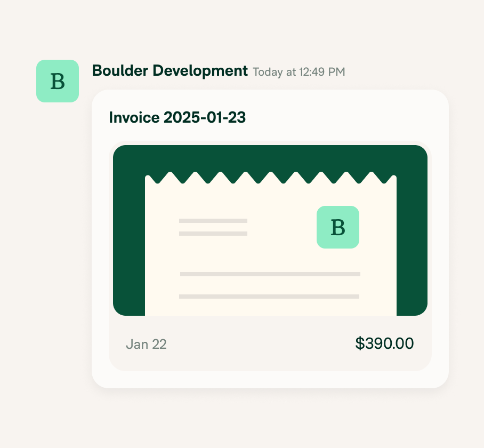Click blank receipt paper below the B logo
The height and width of the screenshot is (448, 484).
tap(338, 260)
